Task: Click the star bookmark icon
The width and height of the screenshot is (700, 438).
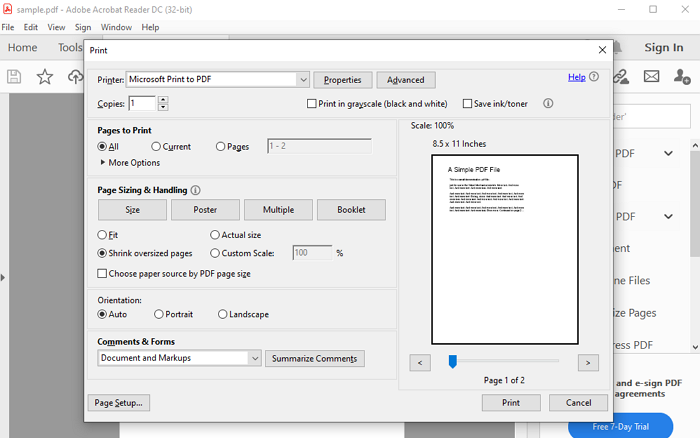Action: [x=45, y=77]
